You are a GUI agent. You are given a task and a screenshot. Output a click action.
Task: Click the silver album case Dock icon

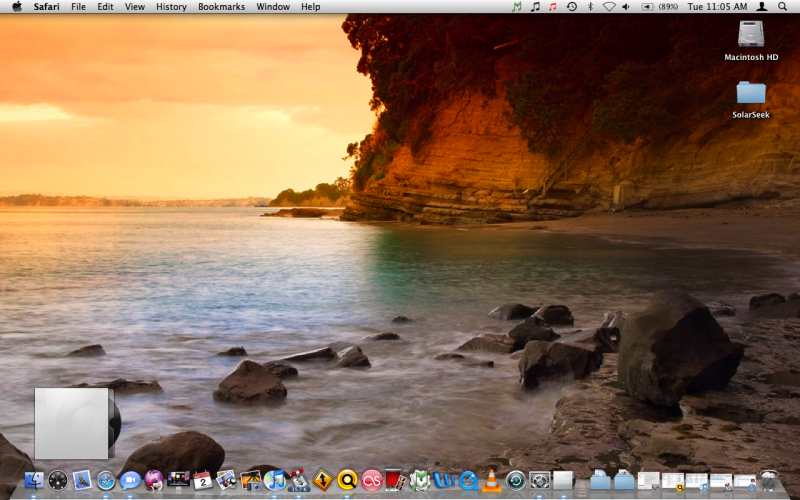564,480
